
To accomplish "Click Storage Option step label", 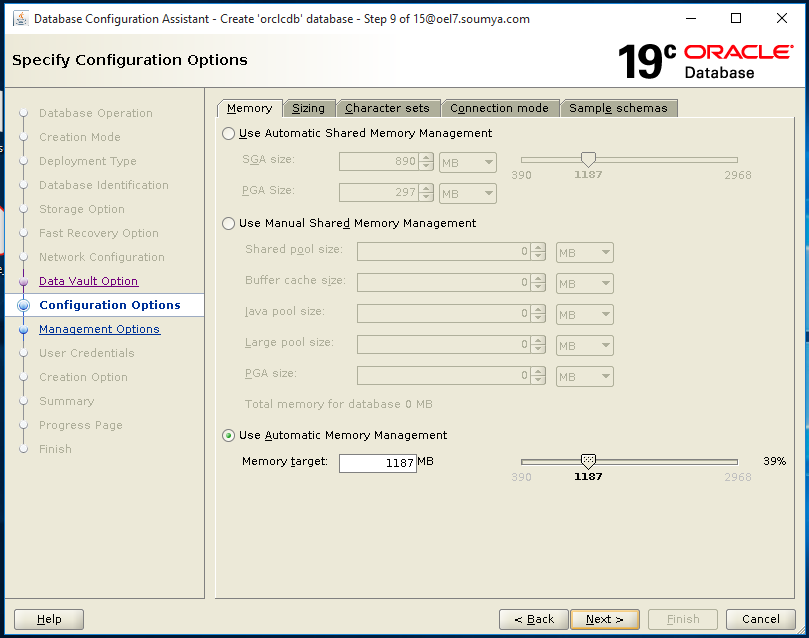I will click(x=82, y=209).
